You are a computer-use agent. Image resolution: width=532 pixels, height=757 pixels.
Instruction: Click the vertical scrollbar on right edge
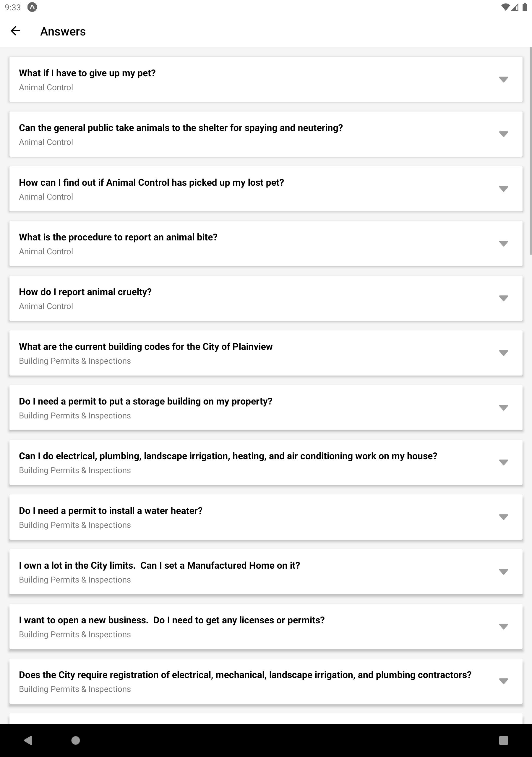[x=530, y=151]
